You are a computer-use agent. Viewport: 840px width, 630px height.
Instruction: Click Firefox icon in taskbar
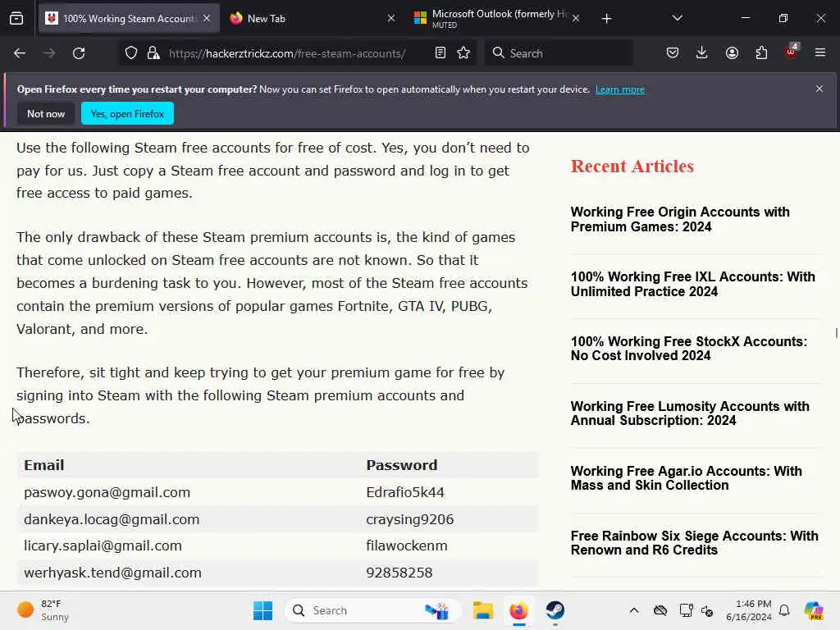point(518,610)
